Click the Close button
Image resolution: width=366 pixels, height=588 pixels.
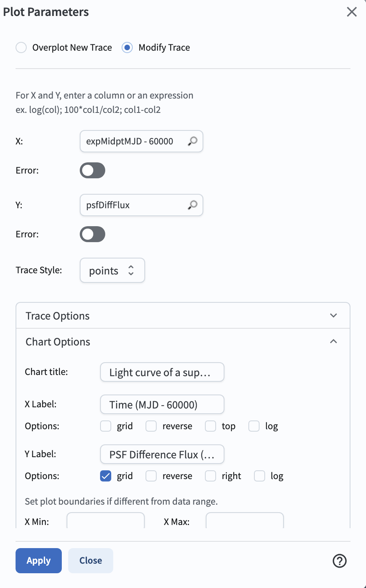point(91,560)
